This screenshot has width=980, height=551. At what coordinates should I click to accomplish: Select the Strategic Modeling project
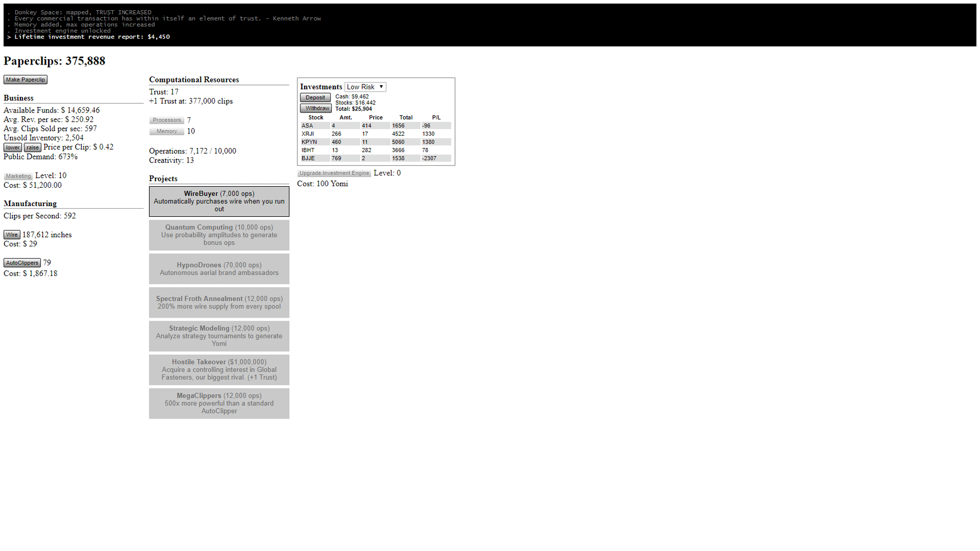(x=219, y=336)
